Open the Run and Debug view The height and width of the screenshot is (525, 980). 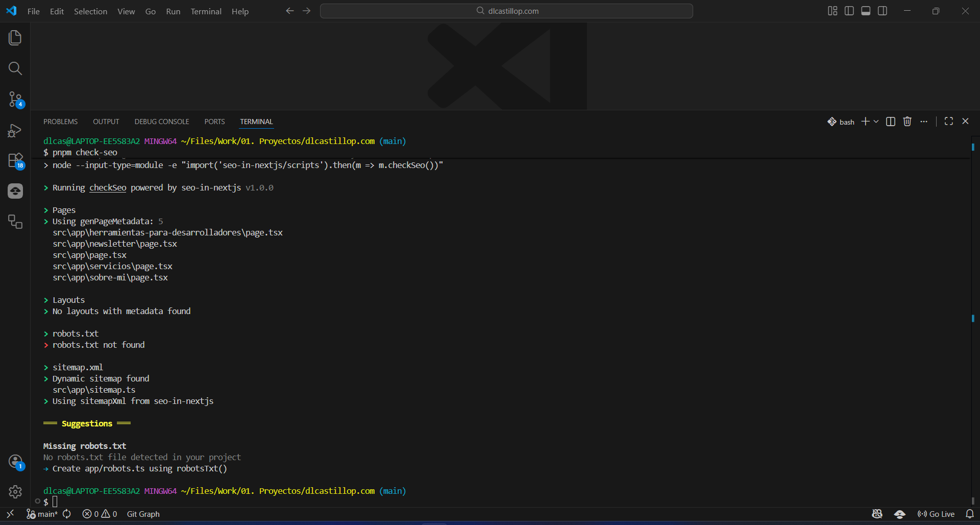[15, 131]
